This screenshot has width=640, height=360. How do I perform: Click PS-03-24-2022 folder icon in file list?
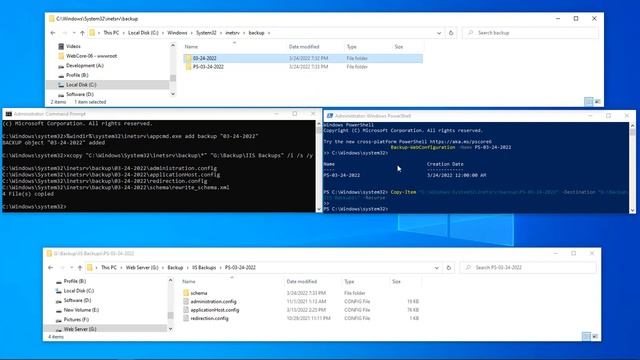188,67
